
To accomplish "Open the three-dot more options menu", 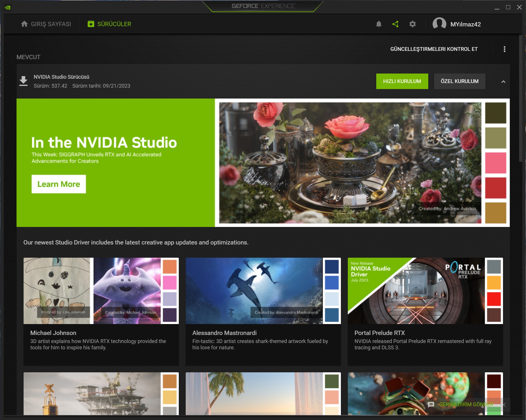I will pos(504,49).
